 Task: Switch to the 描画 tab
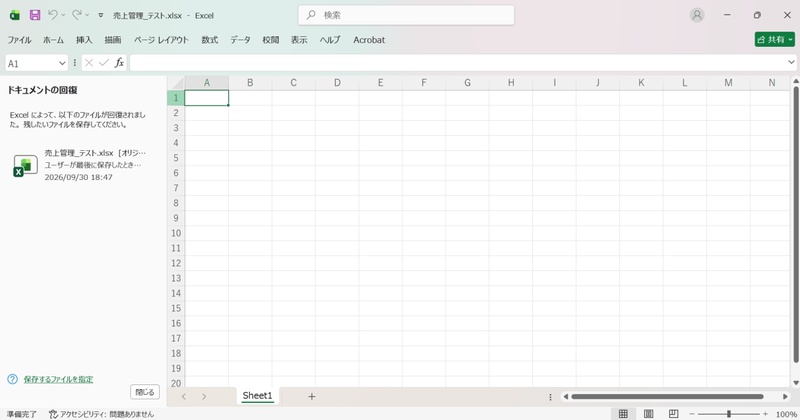click(x=113, y=40)
